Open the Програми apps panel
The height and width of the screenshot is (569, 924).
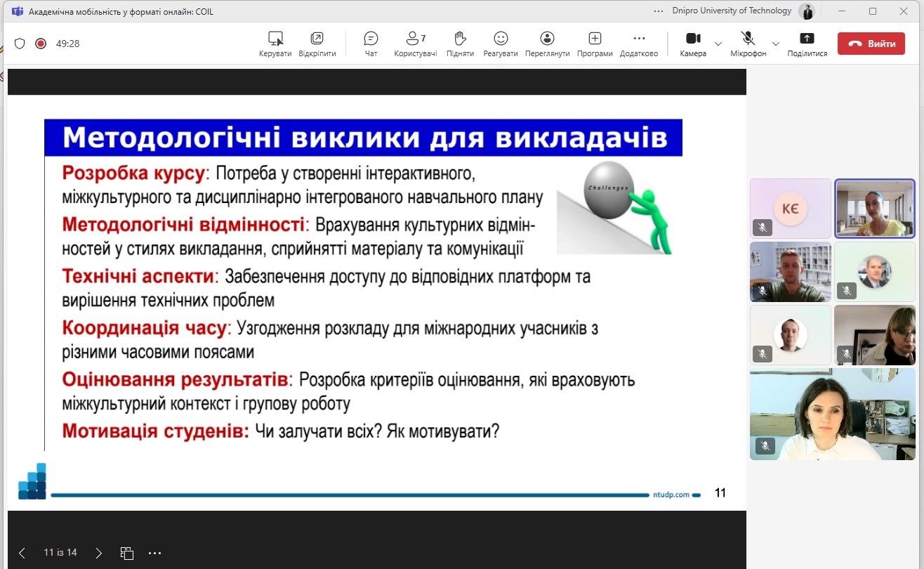tap(595, 44)
